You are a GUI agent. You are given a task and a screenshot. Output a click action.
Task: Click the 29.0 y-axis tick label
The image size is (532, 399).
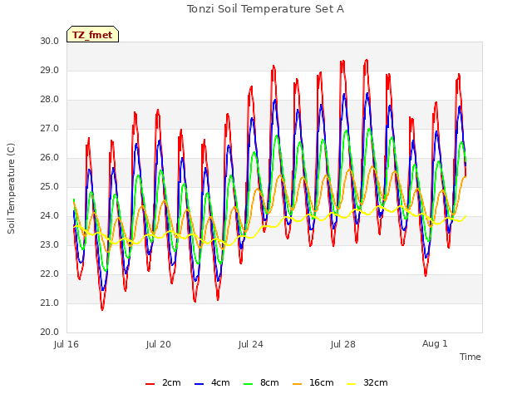[50, 70]
